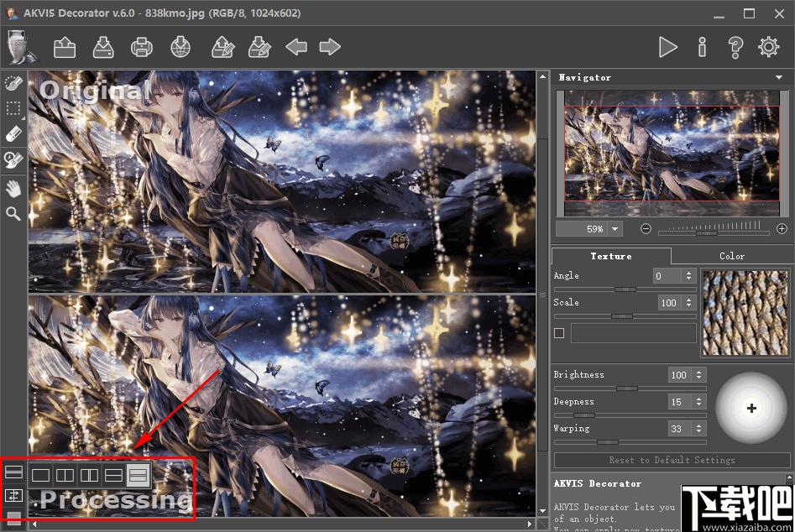Screen dimensions: 795x532
Task: Step the Warping value using its spinner
Action: tap(698, 429)
